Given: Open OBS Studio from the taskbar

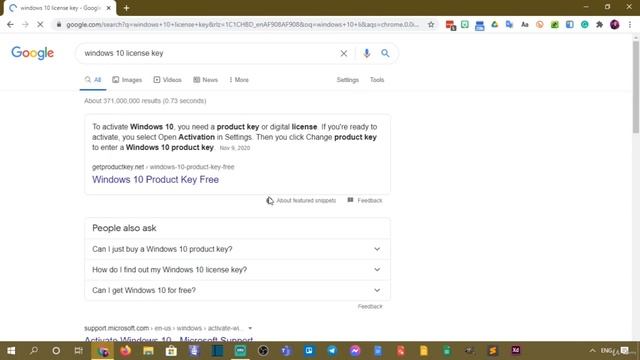Looking at the screenshot, I should [x=263, y=351].
